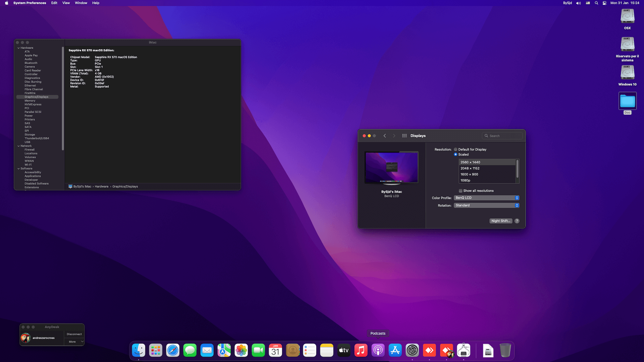Choose 1600 × 900 resolution

(x=487, y=174)
